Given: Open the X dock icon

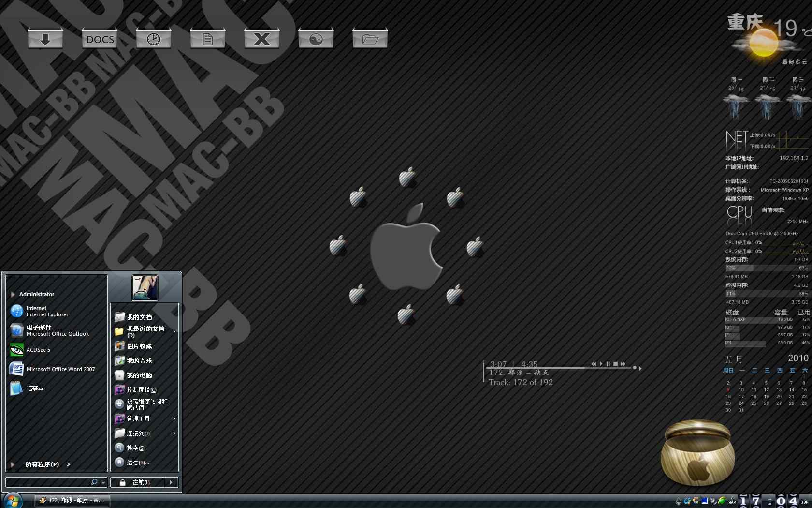Looking at the screenshot, I should pyautogui.click(x=262, y=38).
